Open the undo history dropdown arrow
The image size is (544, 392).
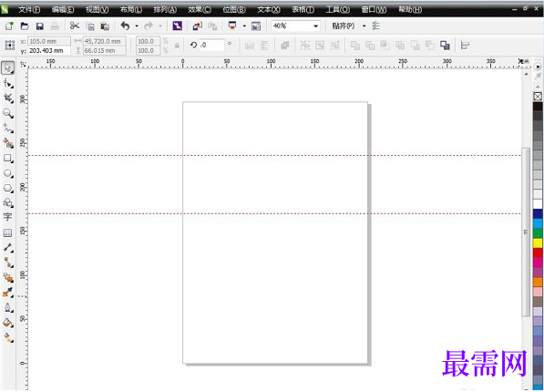click(x=137, y=26)
